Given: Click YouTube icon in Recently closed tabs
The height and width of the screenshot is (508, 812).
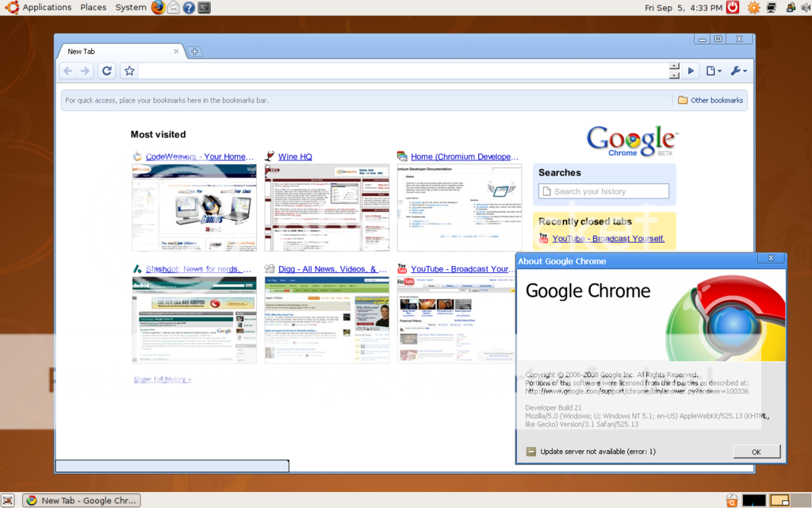Looking at the screenshot, I should tap(543, 238).
